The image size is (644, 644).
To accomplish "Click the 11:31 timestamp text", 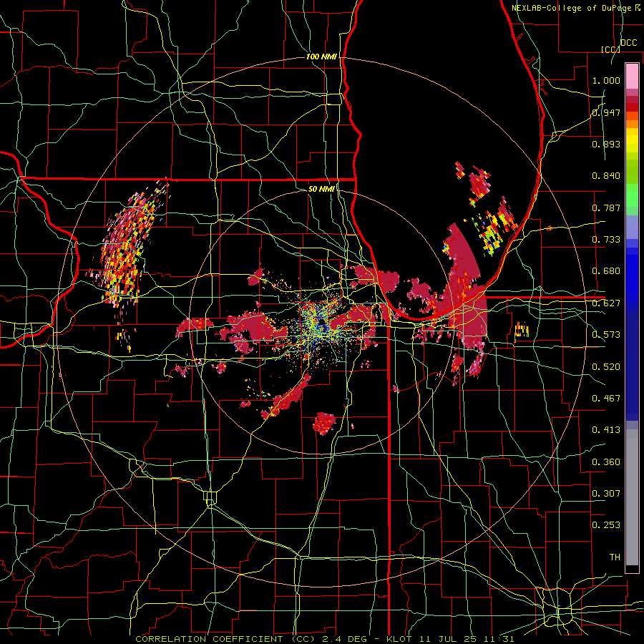I will click(498, 639).
